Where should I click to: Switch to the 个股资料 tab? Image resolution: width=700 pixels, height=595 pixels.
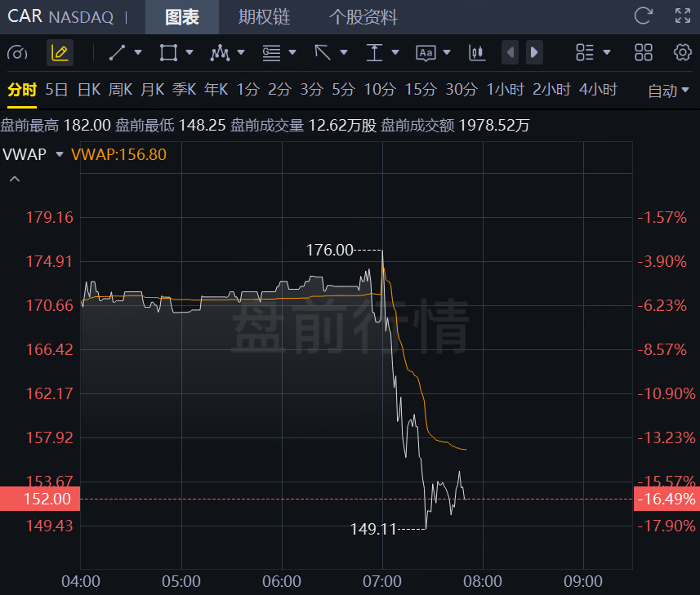coord(363,17)
